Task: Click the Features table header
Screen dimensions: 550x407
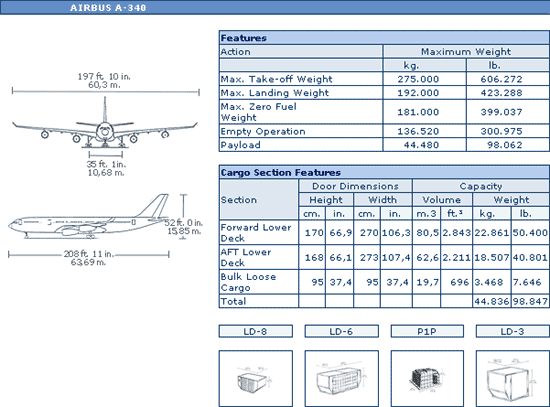Action: 384,38
